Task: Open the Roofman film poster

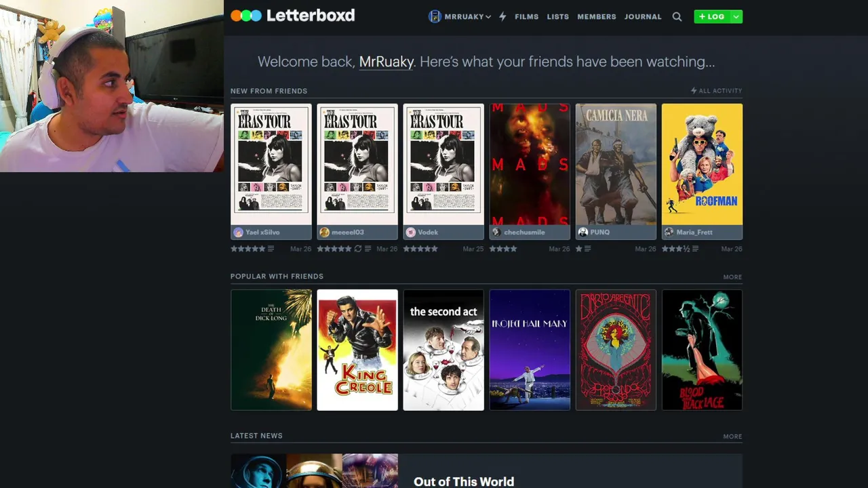Action: 702,164
